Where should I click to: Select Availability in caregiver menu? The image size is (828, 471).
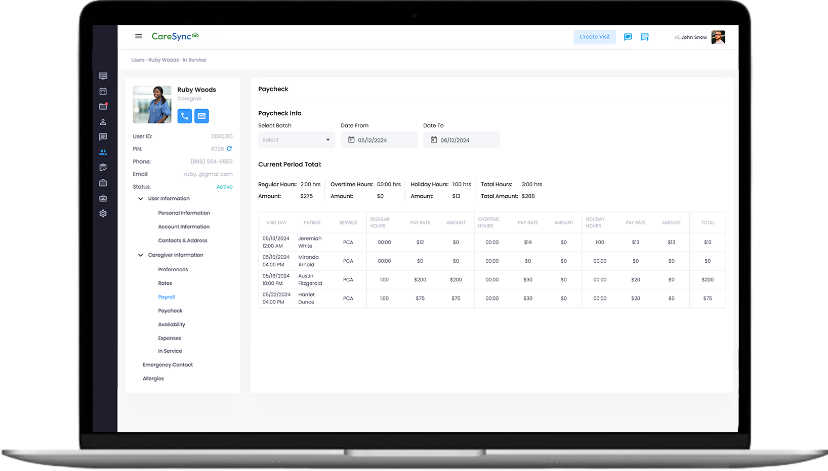171,324
